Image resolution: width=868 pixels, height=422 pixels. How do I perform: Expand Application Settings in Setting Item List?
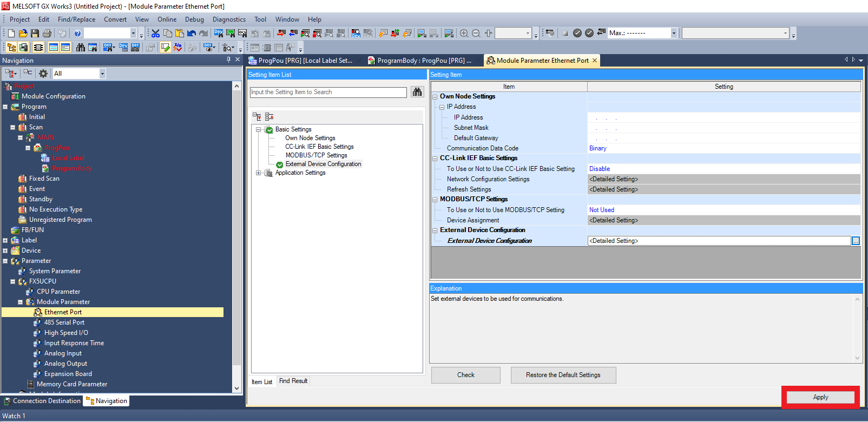[x=259, y=173]
